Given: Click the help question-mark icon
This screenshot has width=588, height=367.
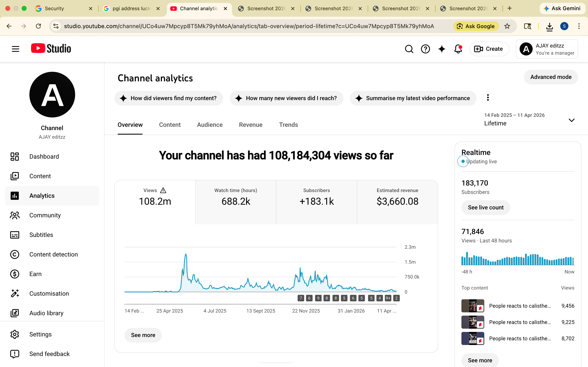Looking at the screenshot, I should pyautogui.click(x=425, y=49).
